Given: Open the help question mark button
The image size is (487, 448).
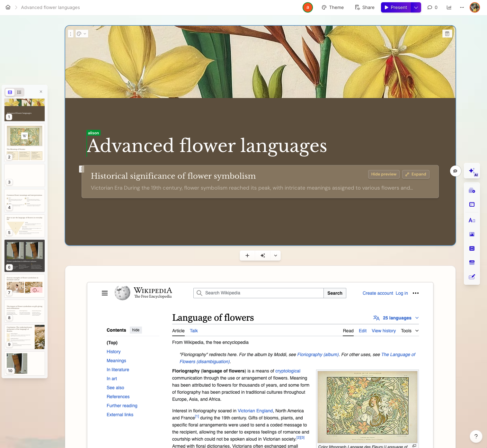Looking at the screenshot, I should (476, 436).
